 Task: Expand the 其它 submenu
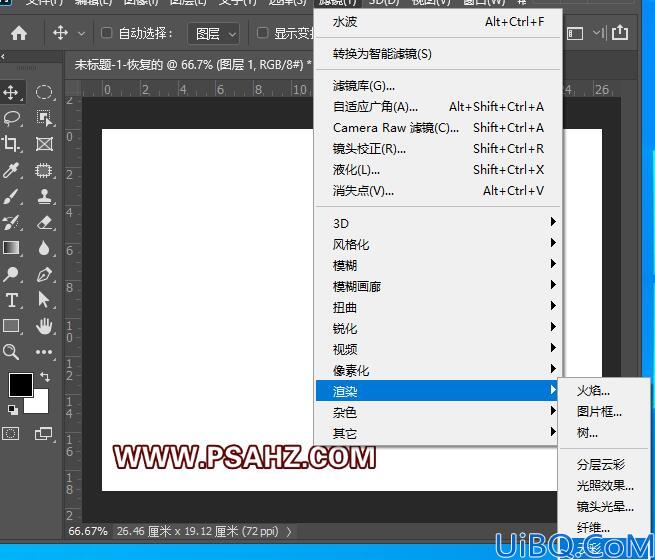437,433
